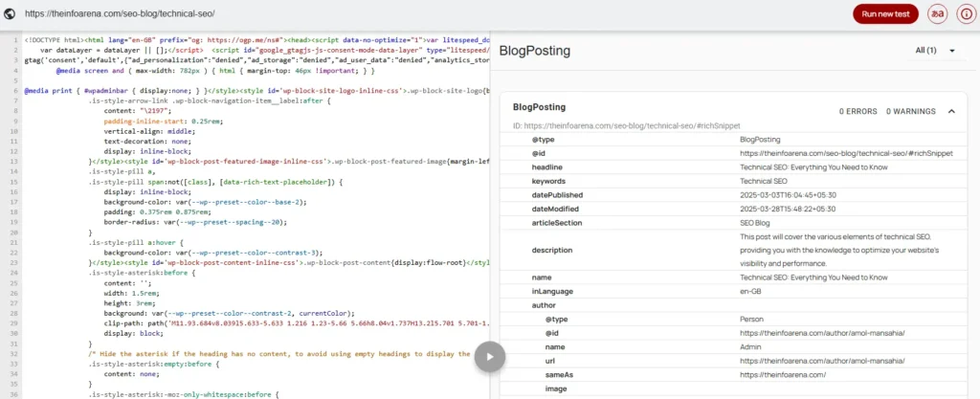Screen dimensions: 980x399
Task: Open the language selector icon
Action: point(937,13)
